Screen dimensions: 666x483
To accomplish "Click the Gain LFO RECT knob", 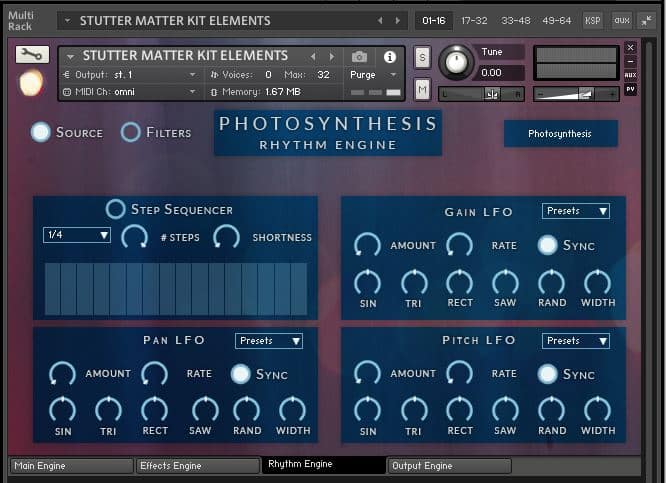I will [x=460, y=282].
